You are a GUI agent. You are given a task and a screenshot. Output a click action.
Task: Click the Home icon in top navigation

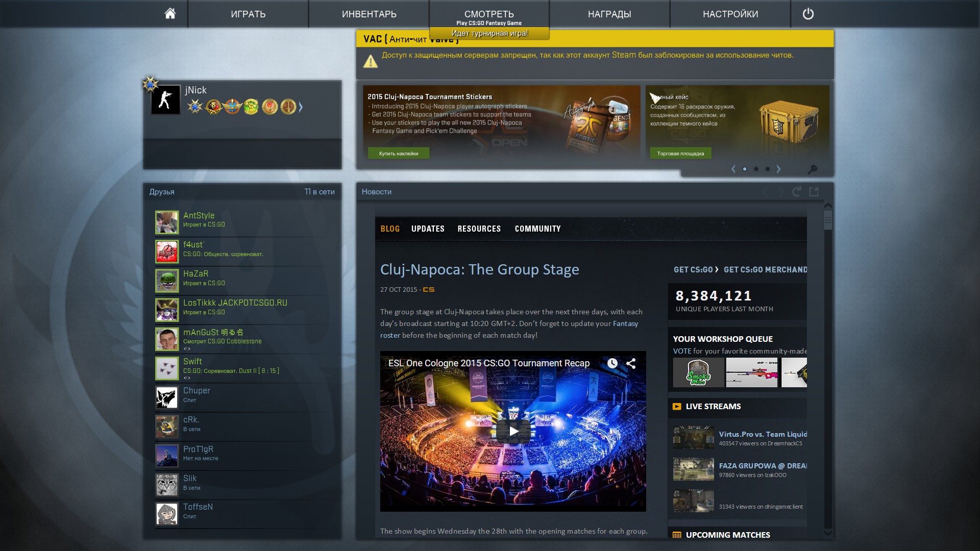pos(170,13)
